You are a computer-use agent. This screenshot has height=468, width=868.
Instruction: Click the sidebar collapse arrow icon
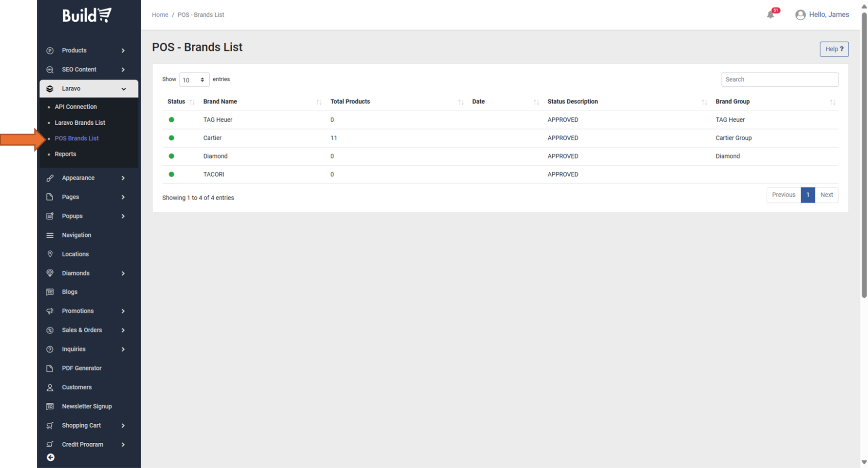click(51, 457)
